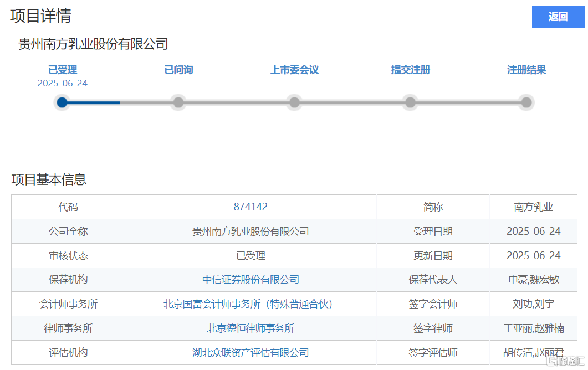This screenshot has height=370, width=588.
Task: Open 北京国富会计师事务所 link
Action: [x=248, y=304]
